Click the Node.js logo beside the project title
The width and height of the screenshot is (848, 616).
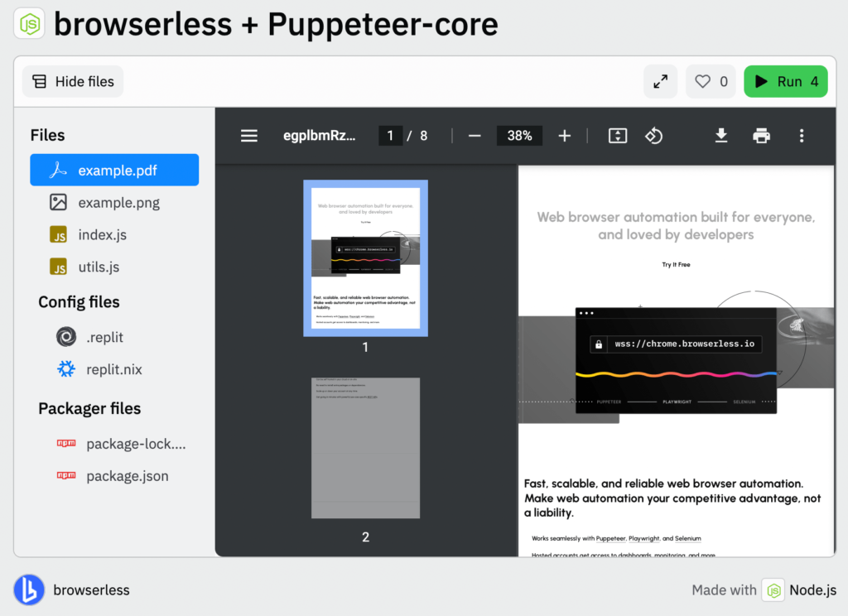[x=28, y=24]
